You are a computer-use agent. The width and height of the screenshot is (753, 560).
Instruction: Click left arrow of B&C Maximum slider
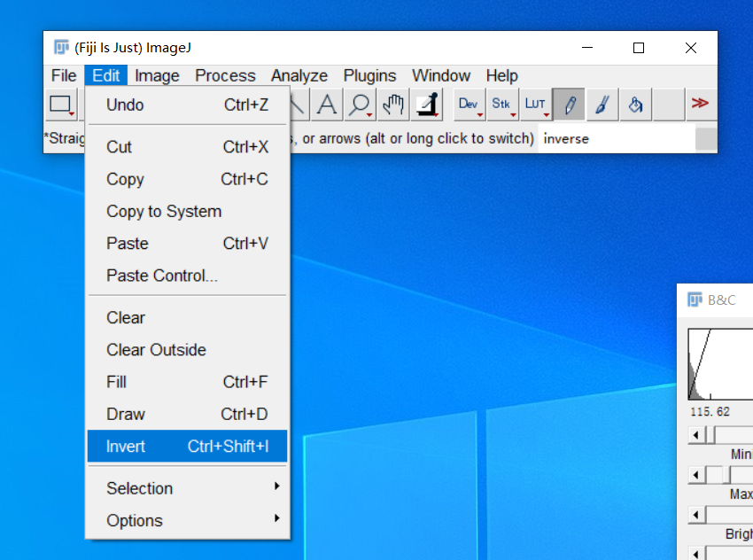[x=695, y=476]
